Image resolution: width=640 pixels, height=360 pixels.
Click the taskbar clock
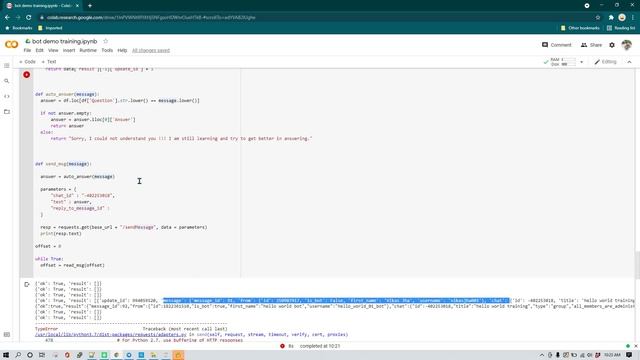point(612,355)
